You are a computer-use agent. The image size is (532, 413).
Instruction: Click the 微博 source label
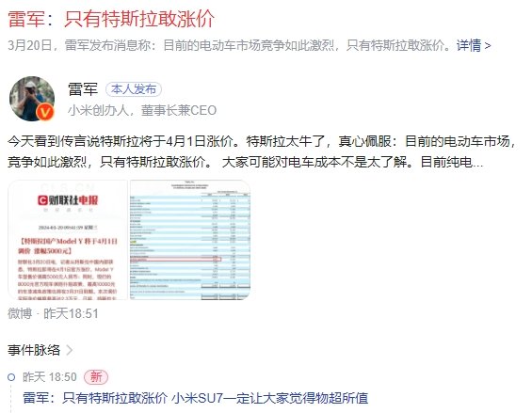click(20, 313)
